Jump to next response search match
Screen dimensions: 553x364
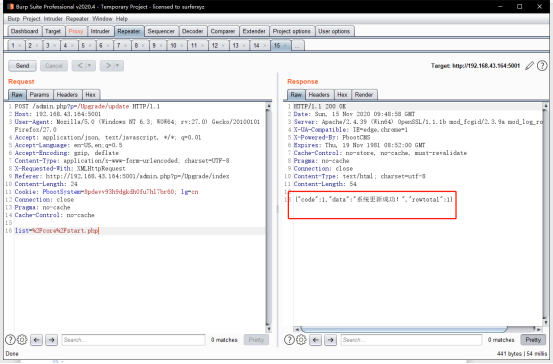click(330, 340)
